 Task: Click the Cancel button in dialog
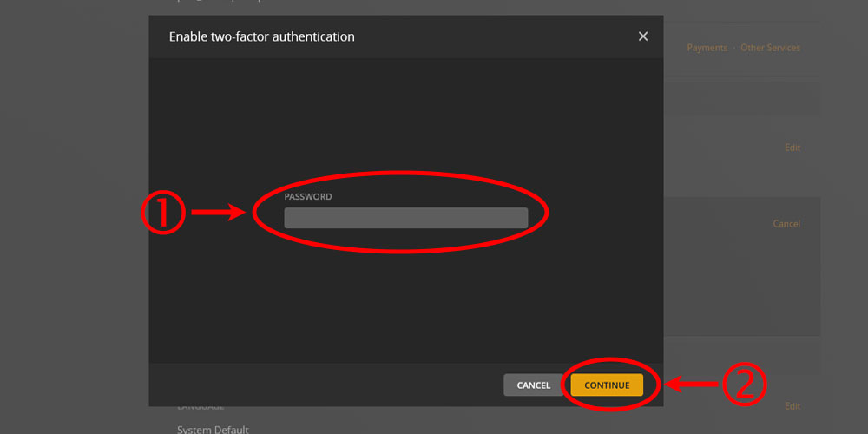[534, 385]
